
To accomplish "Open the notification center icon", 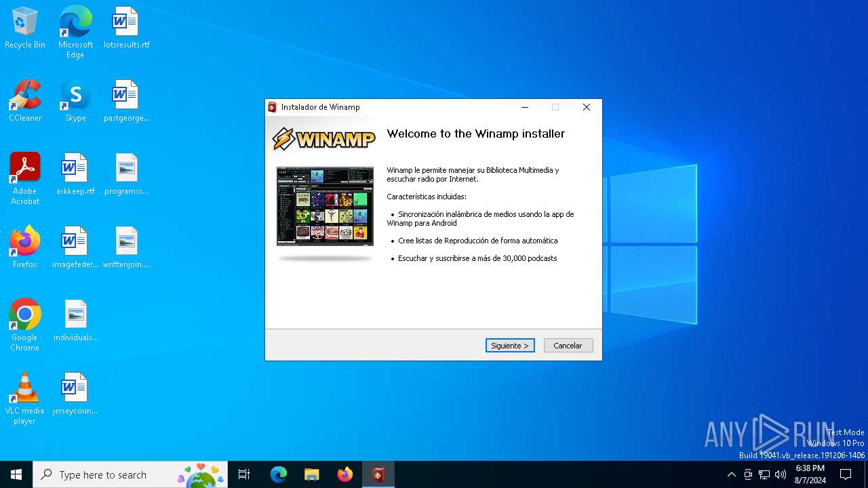I will (x=846, y=474).
